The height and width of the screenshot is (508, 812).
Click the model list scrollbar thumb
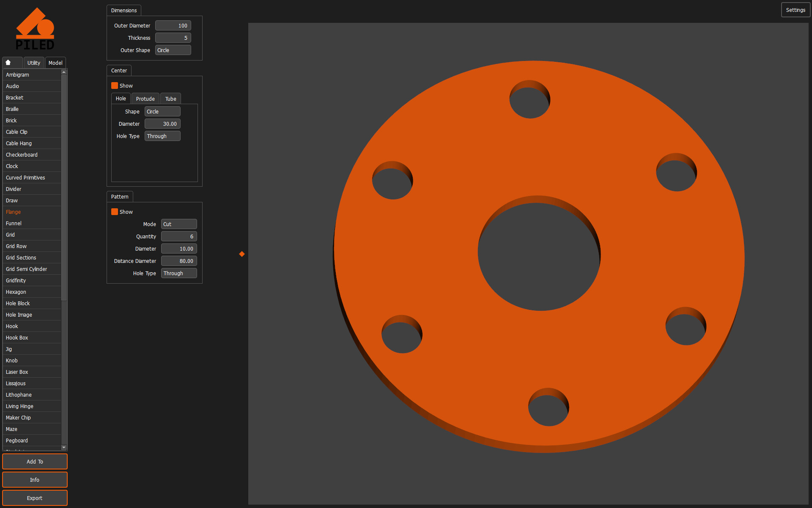pos(64,188)
